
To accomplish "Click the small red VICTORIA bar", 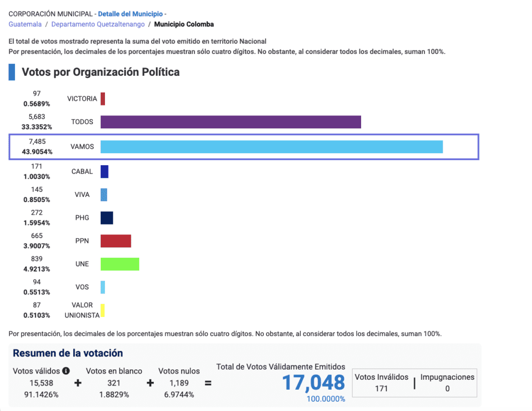I will (103, 99).
